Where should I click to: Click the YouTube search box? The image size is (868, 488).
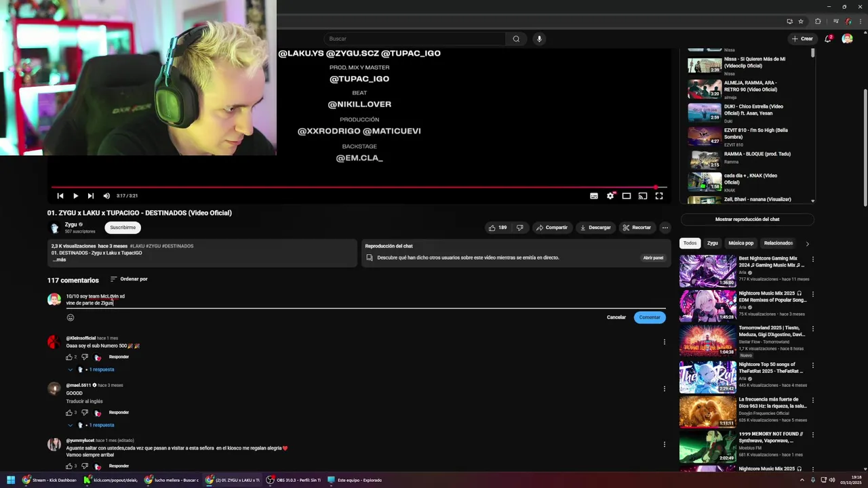tap(414, 39)
